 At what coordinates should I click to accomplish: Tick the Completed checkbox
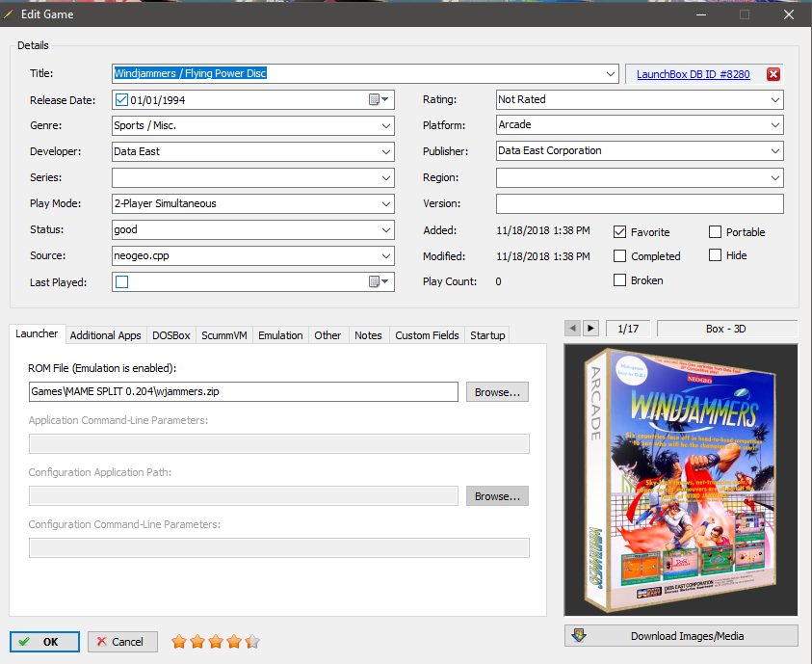[x=619, y=255]
